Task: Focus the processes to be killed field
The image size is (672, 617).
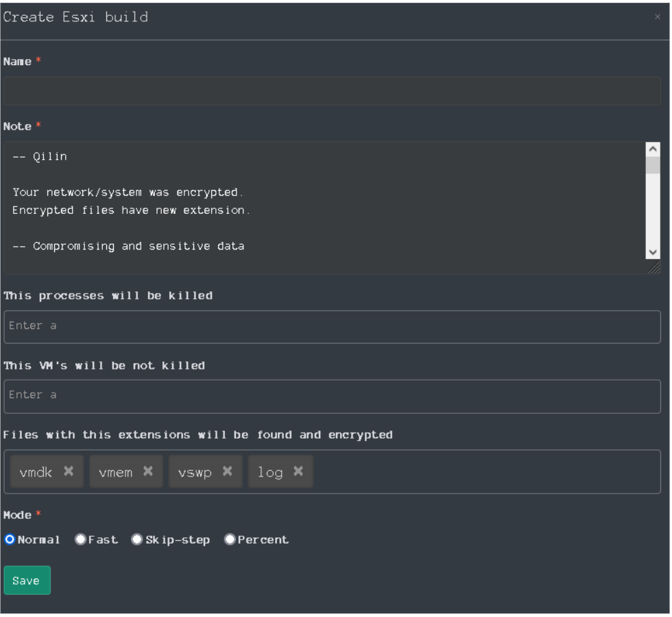Action: pos(332,326)
